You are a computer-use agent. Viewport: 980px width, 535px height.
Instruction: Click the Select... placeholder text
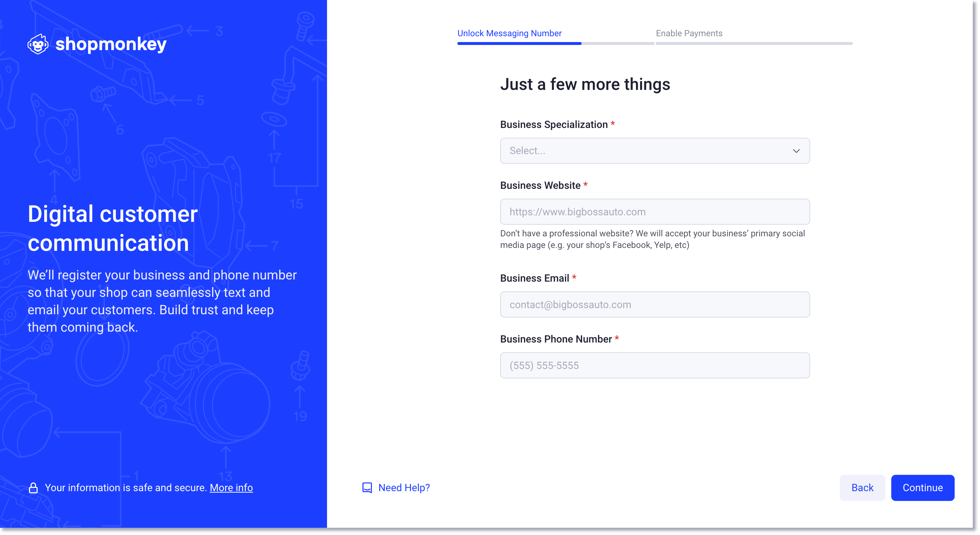pos(527,151)
